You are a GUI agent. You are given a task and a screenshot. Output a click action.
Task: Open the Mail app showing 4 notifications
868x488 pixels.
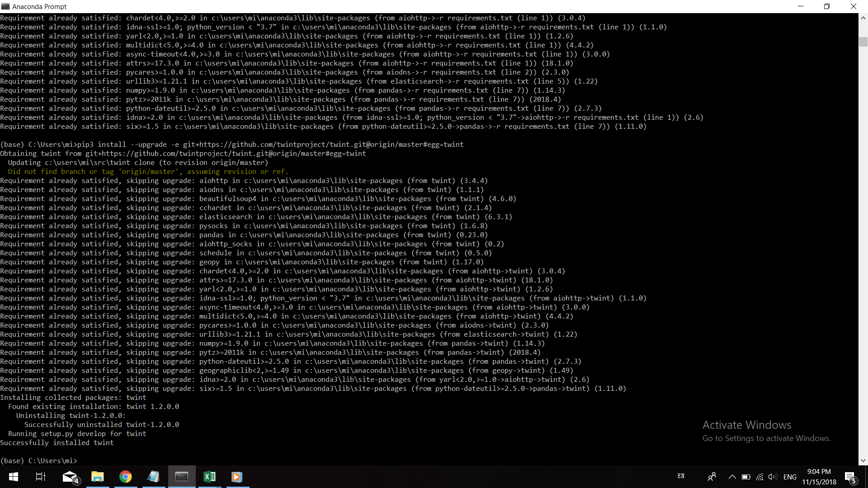tap(70, 477)
